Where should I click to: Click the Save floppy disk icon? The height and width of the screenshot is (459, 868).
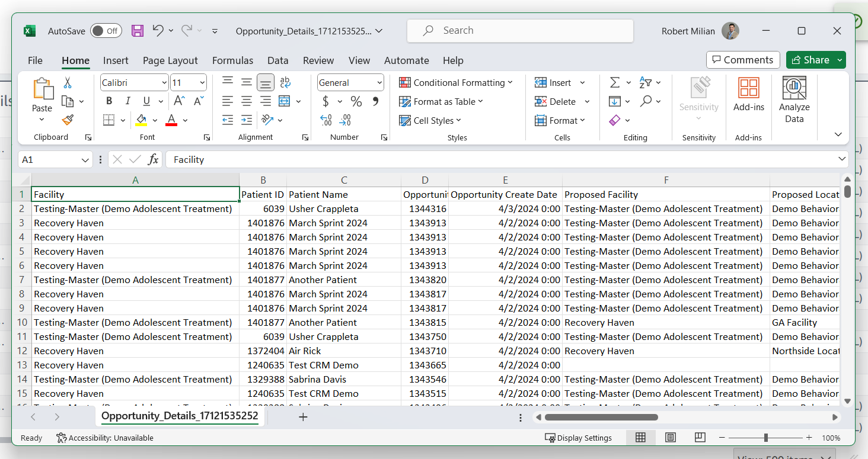coord(138,31)
